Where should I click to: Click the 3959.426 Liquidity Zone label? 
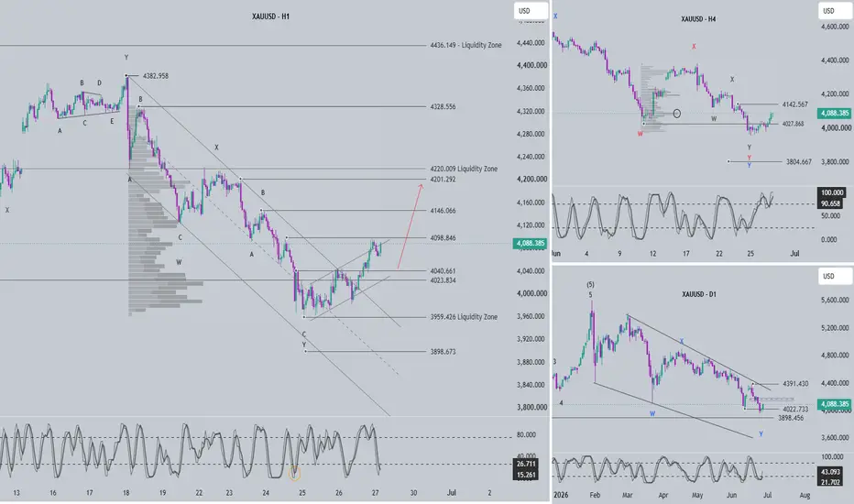pos(464,317)
